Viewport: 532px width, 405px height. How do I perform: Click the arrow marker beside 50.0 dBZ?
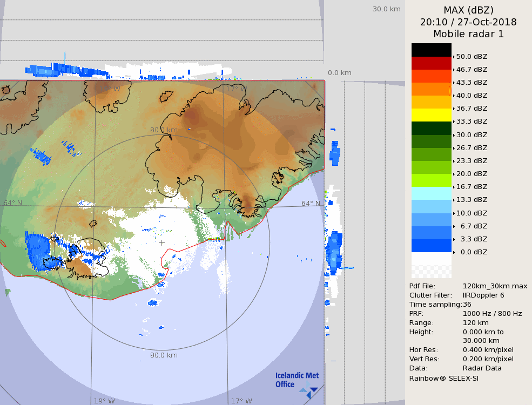pos(454,56)
